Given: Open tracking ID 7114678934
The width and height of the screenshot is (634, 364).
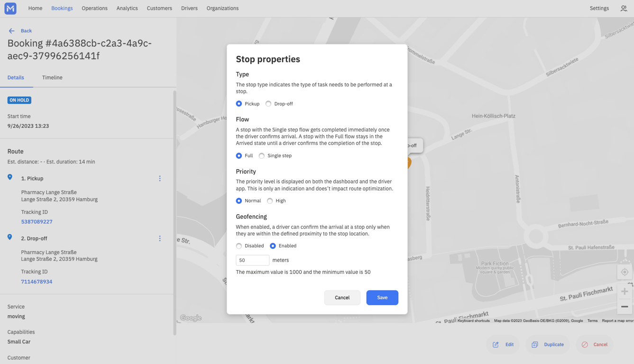Looking at the screenshot, I should (37, 282).
